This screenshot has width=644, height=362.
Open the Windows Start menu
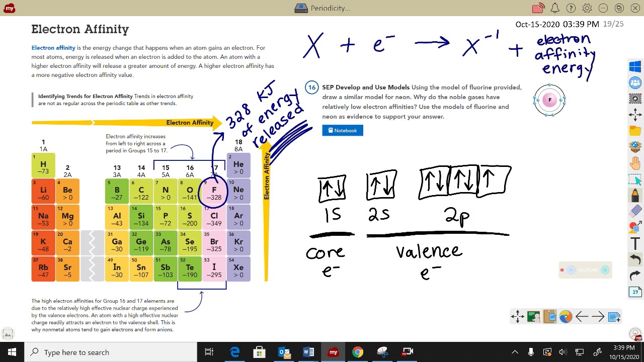point(12,352)
